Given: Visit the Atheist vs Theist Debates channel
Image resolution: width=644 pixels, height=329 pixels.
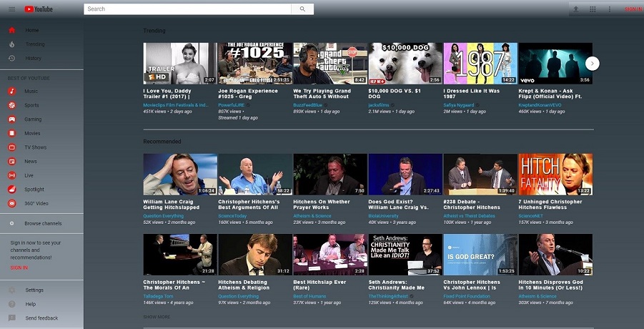Looking at the screenshot, I should [x=469, y=216].
